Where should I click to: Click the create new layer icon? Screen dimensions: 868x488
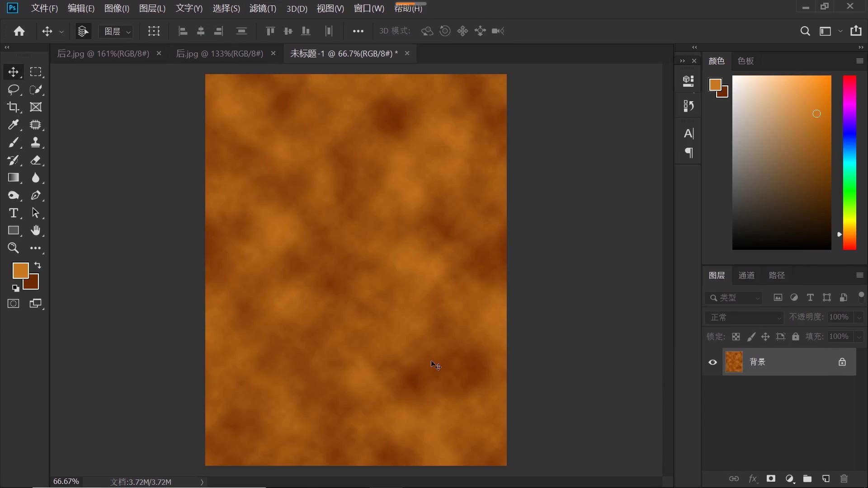[826, 479]
